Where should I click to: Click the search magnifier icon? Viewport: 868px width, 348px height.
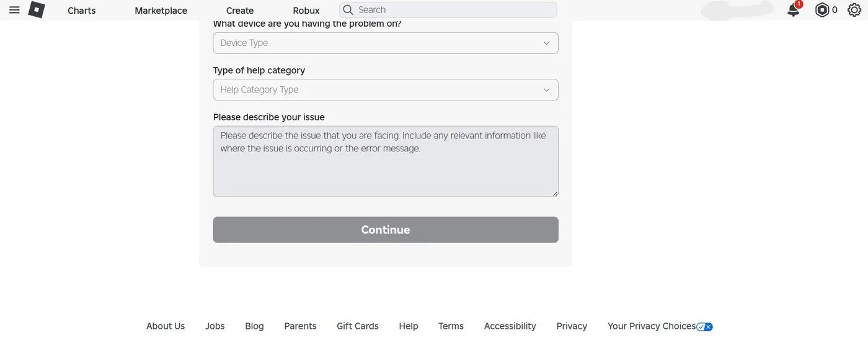click(348, 10)
